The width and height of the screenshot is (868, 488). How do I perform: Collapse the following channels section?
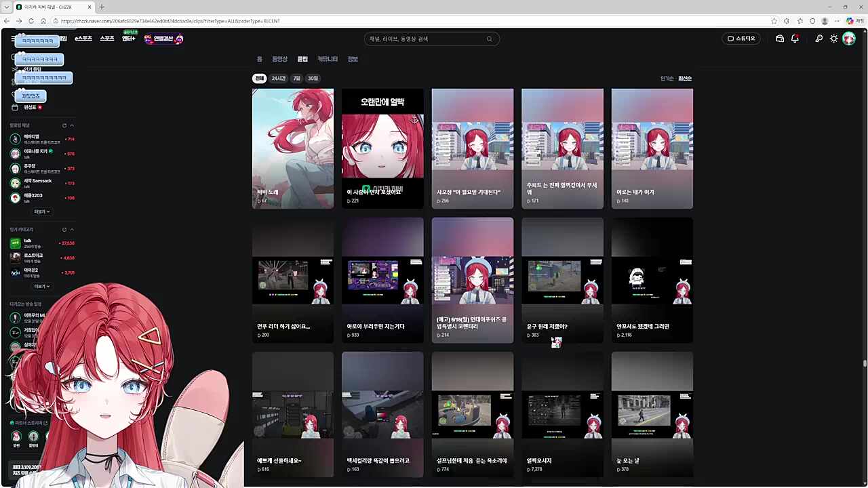[72, 125]
